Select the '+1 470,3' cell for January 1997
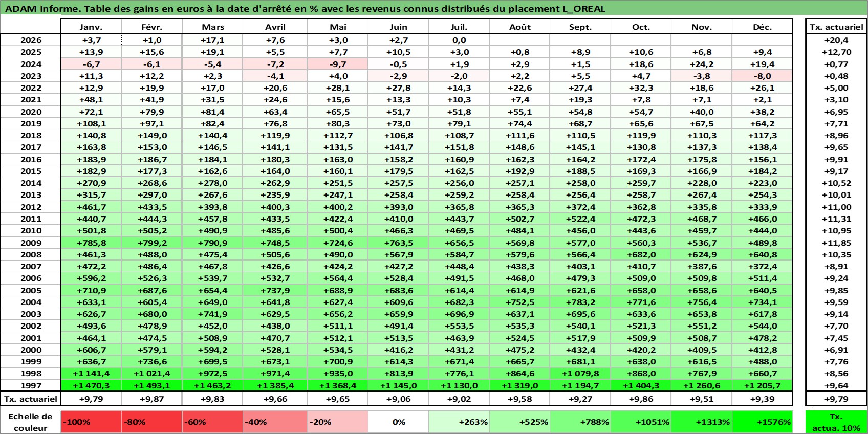Screen dimensions: 868x434 coord(91,385)
